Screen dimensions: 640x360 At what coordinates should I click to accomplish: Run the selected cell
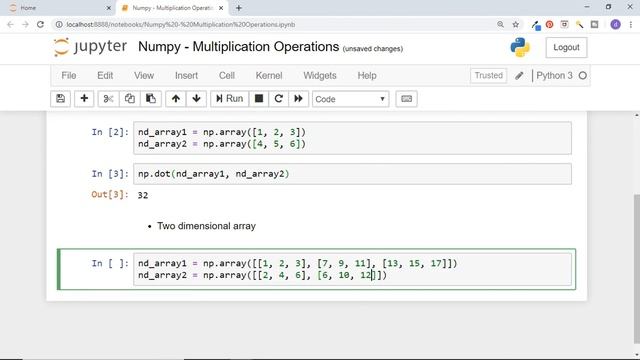pos(229,99)
